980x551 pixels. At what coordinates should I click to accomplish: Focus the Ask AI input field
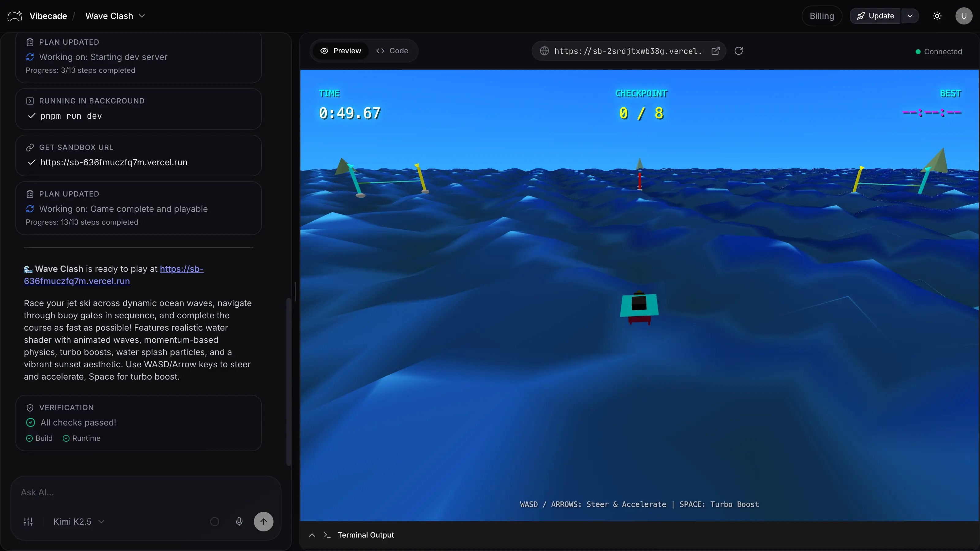[x=114, y=492]
